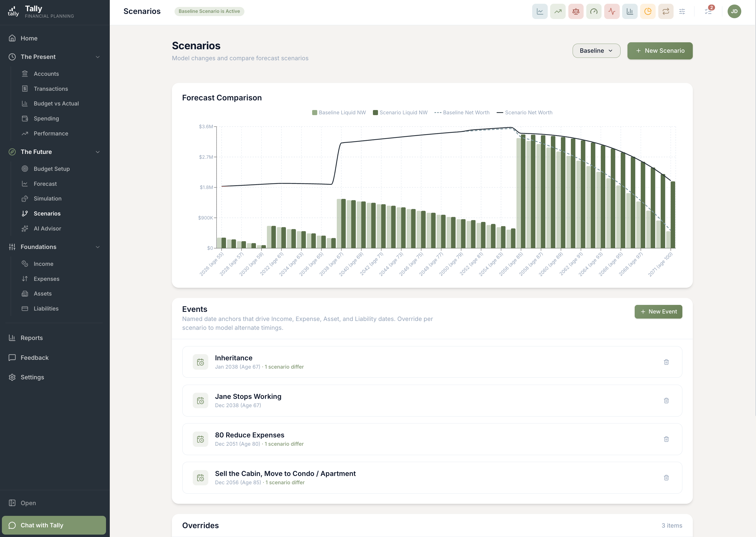756x537 pixels.
Task: Click the calendar icon beside Inheritance
Action: (201, 362)
